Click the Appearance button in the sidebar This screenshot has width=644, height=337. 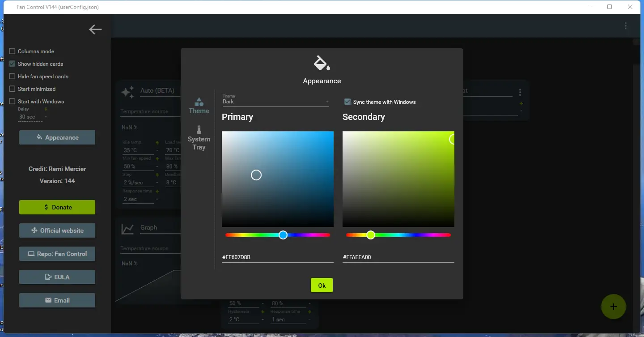(57, 137)
